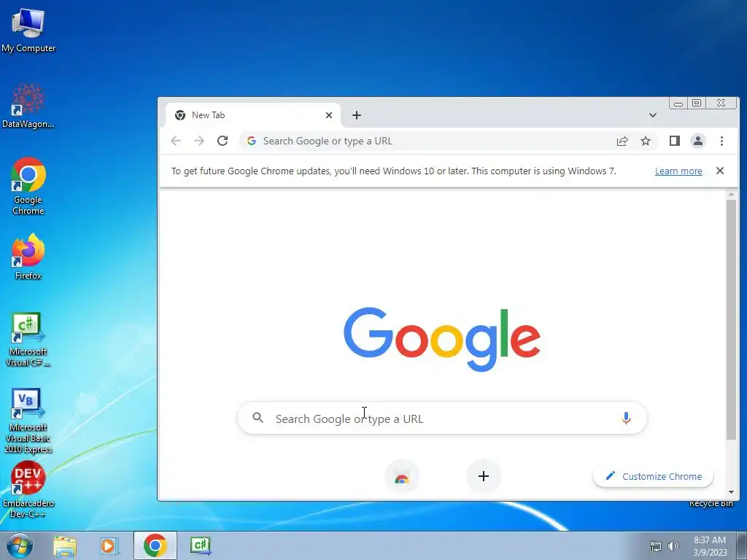The image size is (747, 560).
Task: Open the Windows Start menu
Action: [19, 545]
